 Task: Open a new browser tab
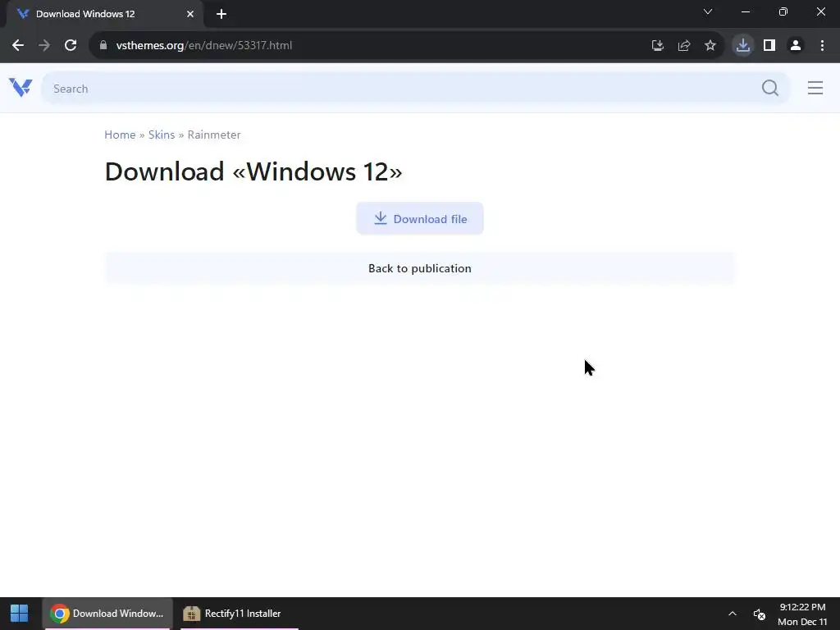tap(221, 14)
